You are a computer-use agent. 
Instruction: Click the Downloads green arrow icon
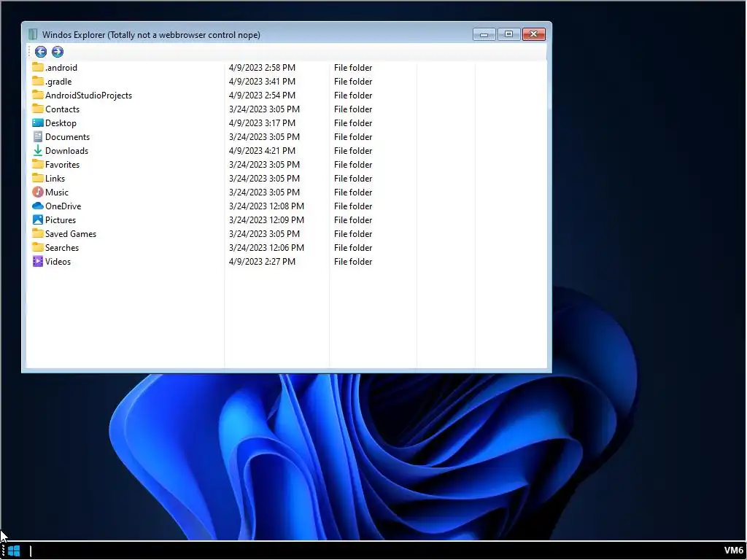(x=38, y=150)
